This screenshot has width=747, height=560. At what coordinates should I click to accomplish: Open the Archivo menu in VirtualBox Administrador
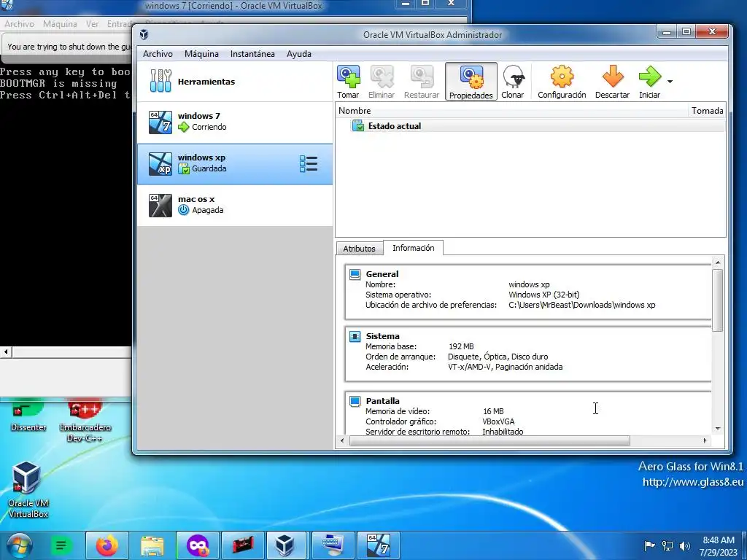point(158,54)
